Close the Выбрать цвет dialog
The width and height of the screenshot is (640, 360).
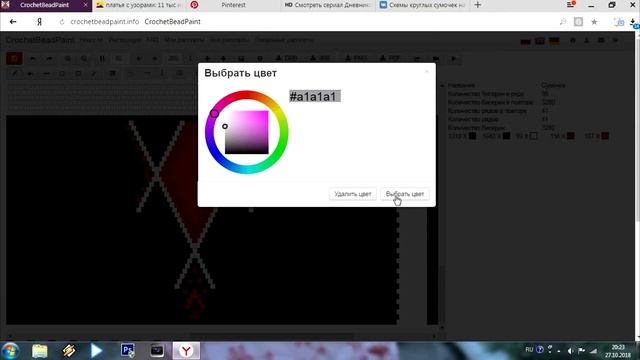pos(427,71)
